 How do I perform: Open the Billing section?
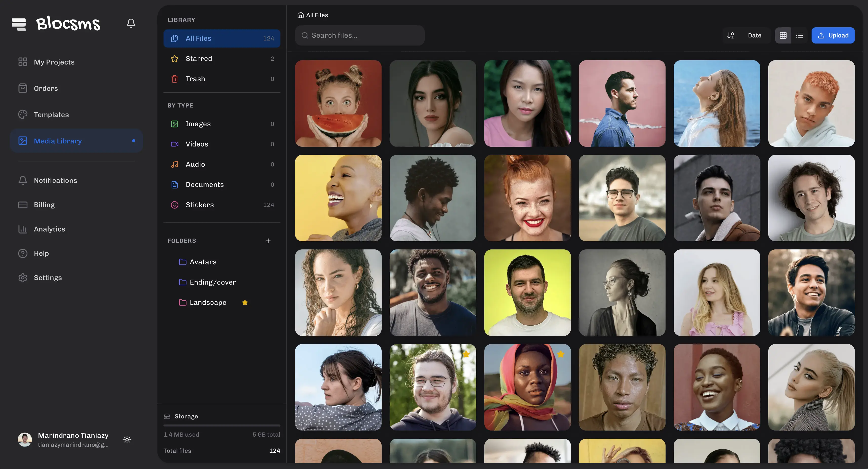(x=76, y=205)
